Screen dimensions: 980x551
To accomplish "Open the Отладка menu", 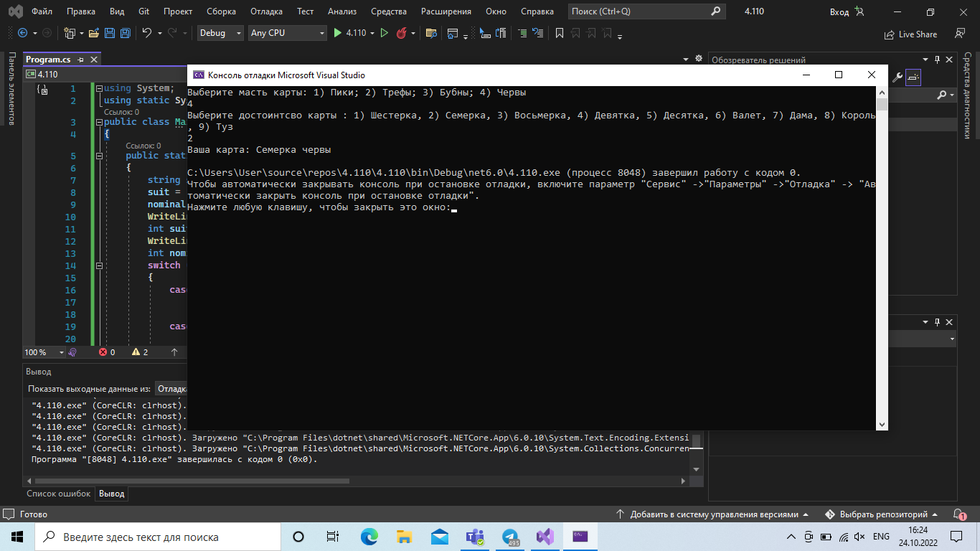I will tap(265, 11).
